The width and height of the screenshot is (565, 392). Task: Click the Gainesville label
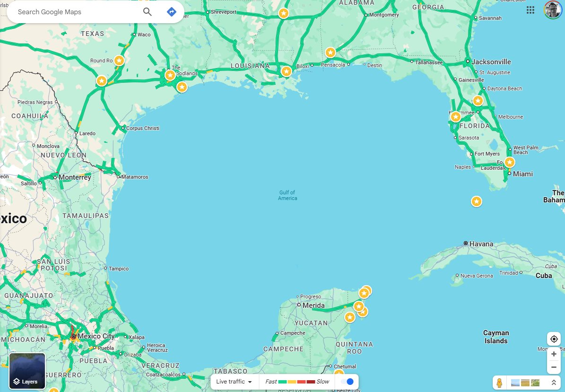pyautogui.click(x=471, y=80)
